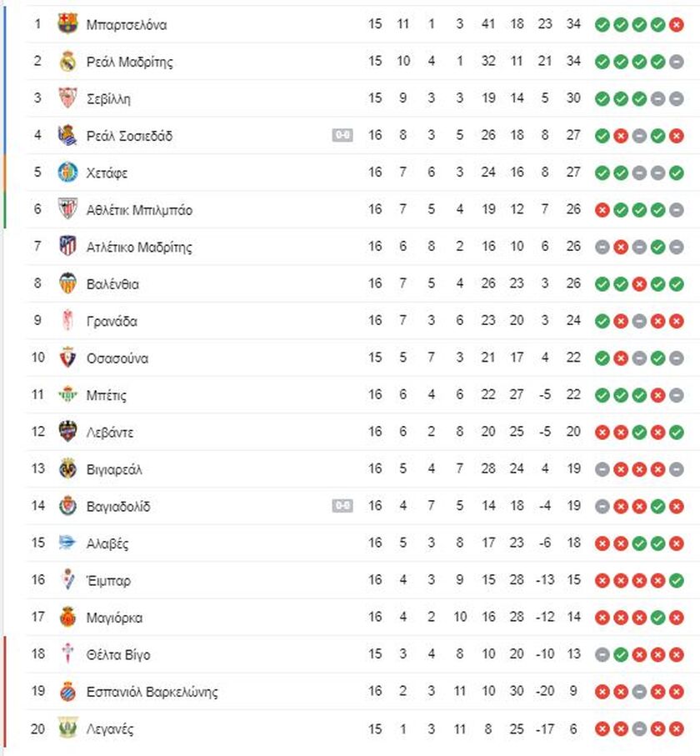The height and width of the screenshot is (756, 700).
Task: Click the Espanyol crest icon
Action: coord(67,691)
